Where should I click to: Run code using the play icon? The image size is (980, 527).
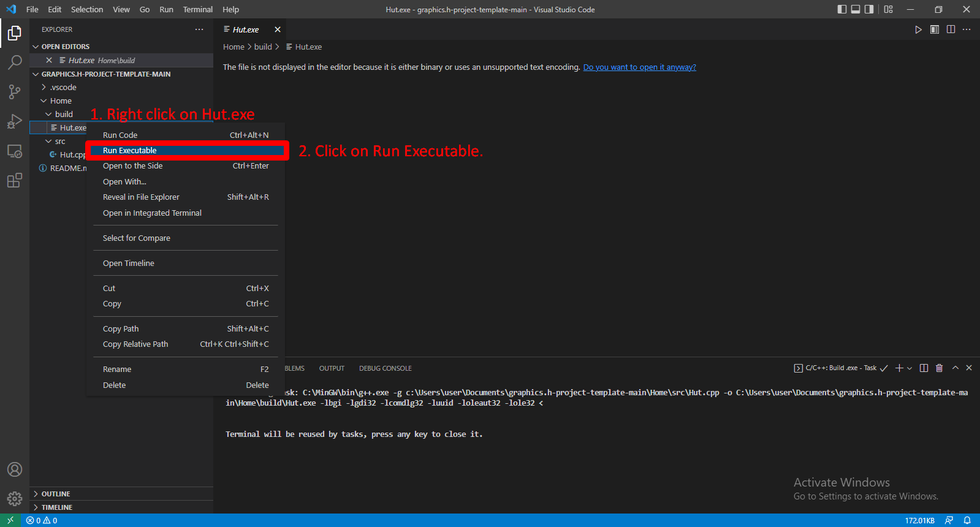click(918, 29)
